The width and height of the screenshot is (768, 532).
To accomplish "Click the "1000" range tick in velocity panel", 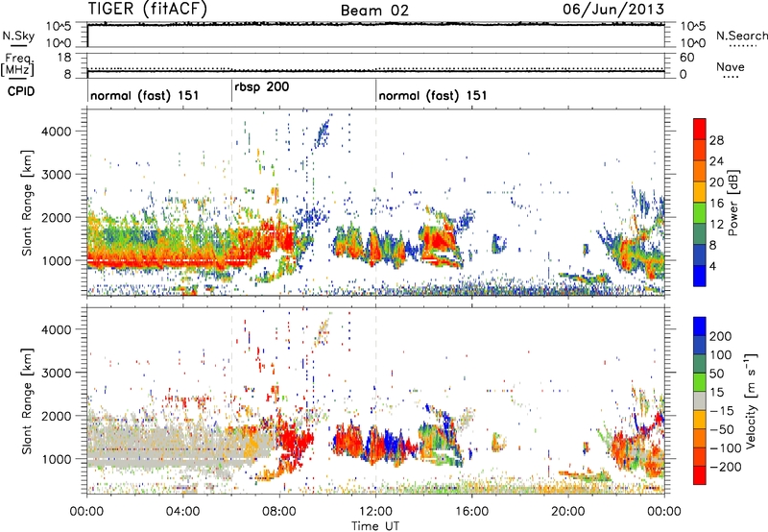I will pyautogui.click(x=56, y=459).
